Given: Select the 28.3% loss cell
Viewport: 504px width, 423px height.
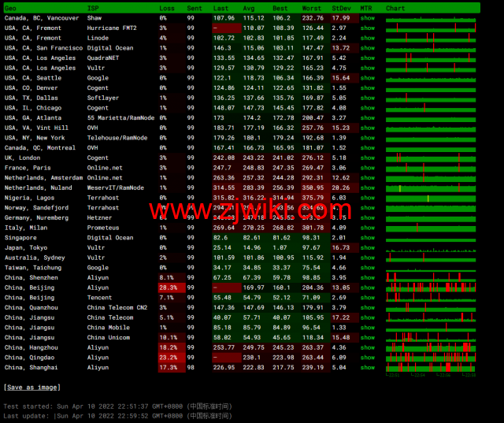Looking at the screenshot, I should click(172, 288).
